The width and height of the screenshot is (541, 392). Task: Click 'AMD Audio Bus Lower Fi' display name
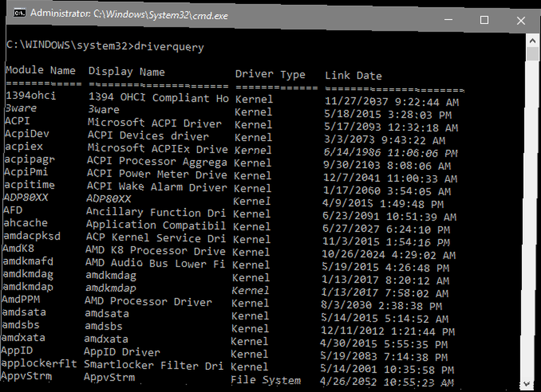(x=155, y=263)
